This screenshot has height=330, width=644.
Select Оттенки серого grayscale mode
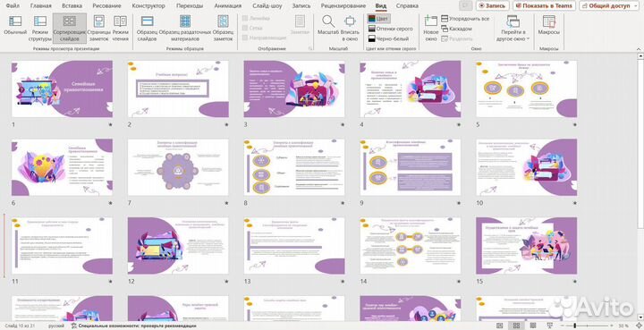pyautogui.click(x=390, y=29)
